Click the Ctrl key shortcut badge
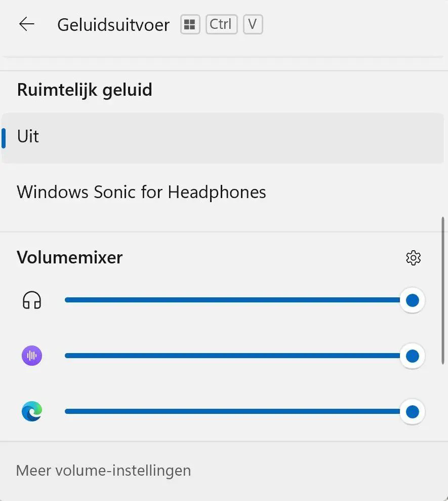The image size is (448, 501). pyautogui.click(x=221, y=24)
